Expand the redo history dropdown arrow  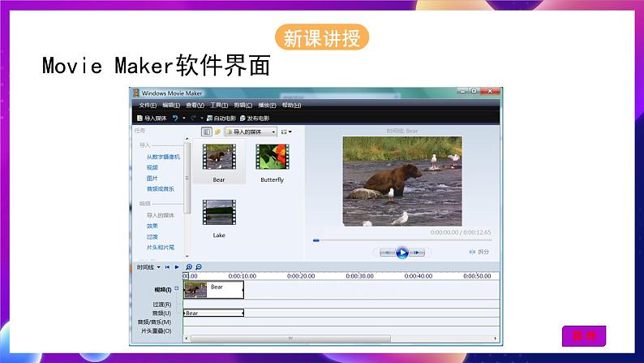pos(202,118)
